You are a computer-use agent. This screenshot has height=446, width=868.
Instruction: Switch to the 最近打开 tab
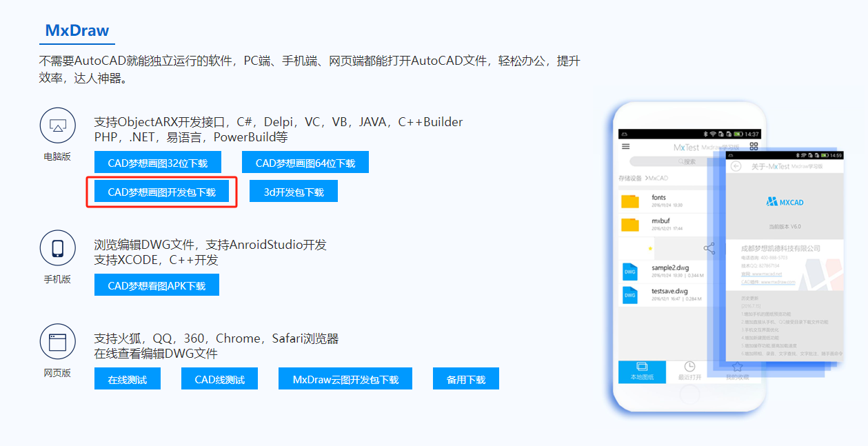tap(689, 372)
